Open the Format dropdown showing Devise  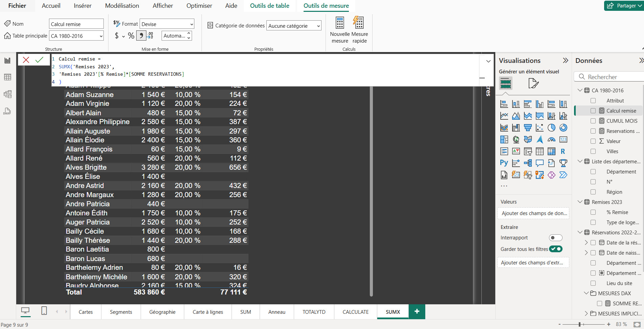[x=167, y=24]
